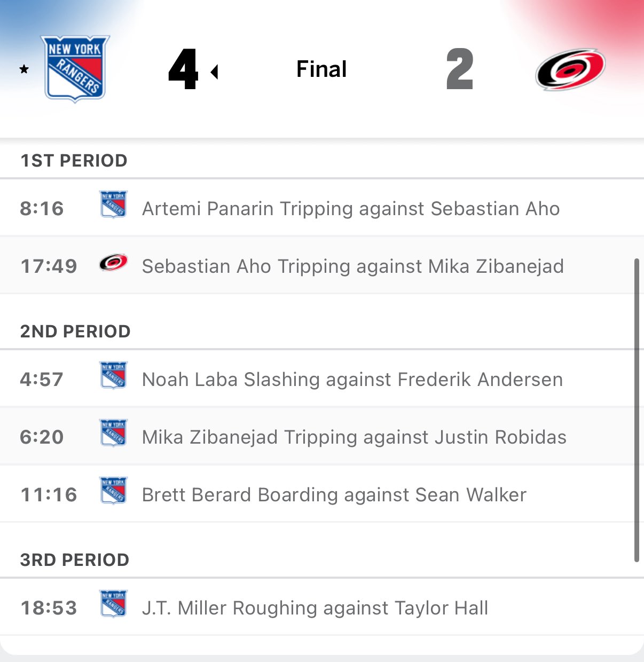
Task: Click the star icon beside Rangers logo
Action: [24, 69]
